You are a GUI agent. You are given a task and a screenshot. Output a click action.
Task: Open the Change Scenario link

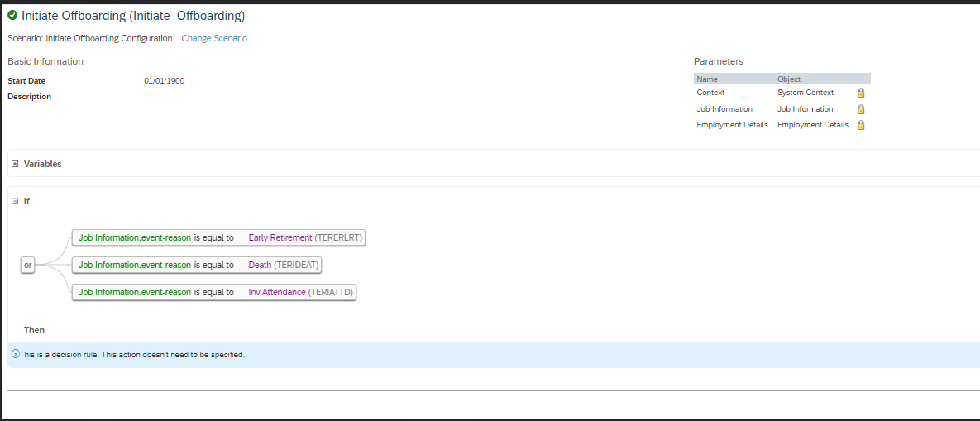(x=214, y=38)
